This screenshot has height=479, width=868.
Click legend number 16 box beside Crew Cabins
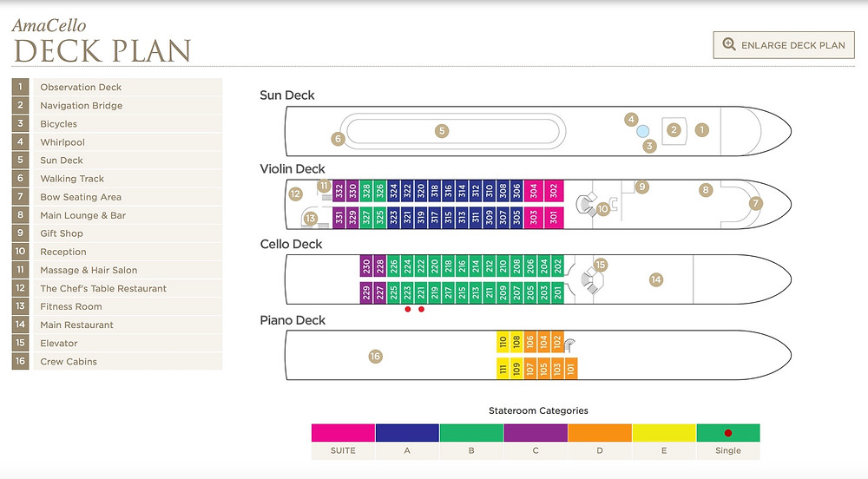click(21, 361)
